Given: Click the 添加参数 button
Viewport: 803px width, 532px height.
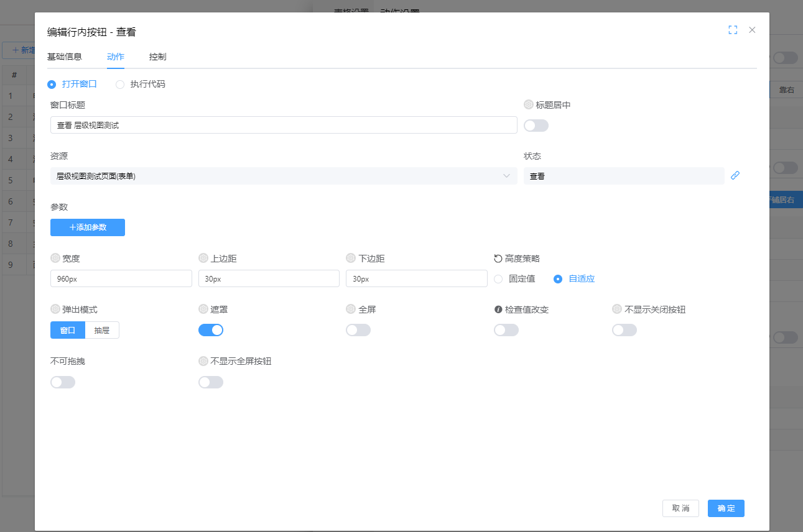Looking at the screenshot, I should (88, 227).
